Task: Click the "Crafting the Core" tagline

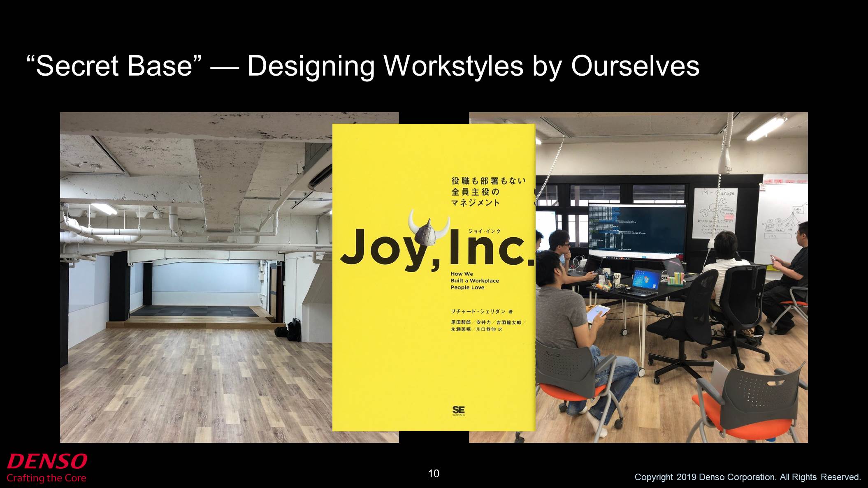Action: [x=46, y=478]
